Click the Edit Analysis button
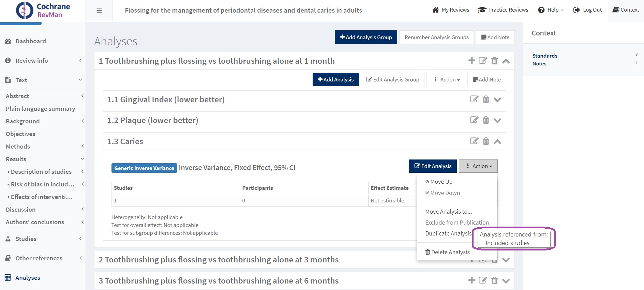 [433, 166]
